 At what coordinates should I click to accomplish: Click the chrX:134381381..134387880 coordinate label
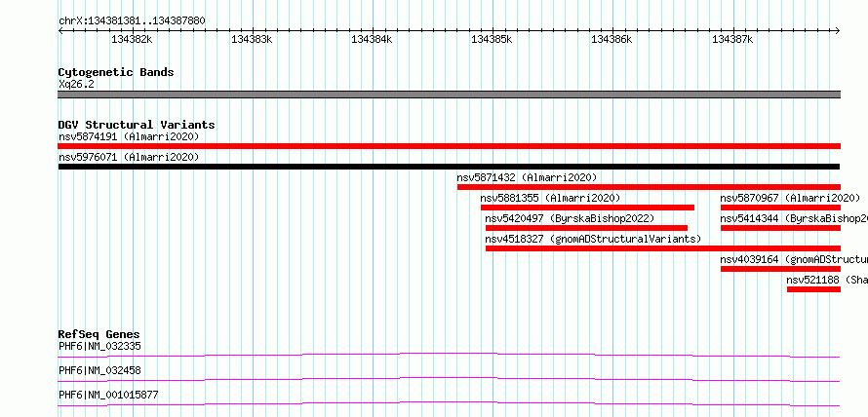pyautogui.click(x=132, y=21)
